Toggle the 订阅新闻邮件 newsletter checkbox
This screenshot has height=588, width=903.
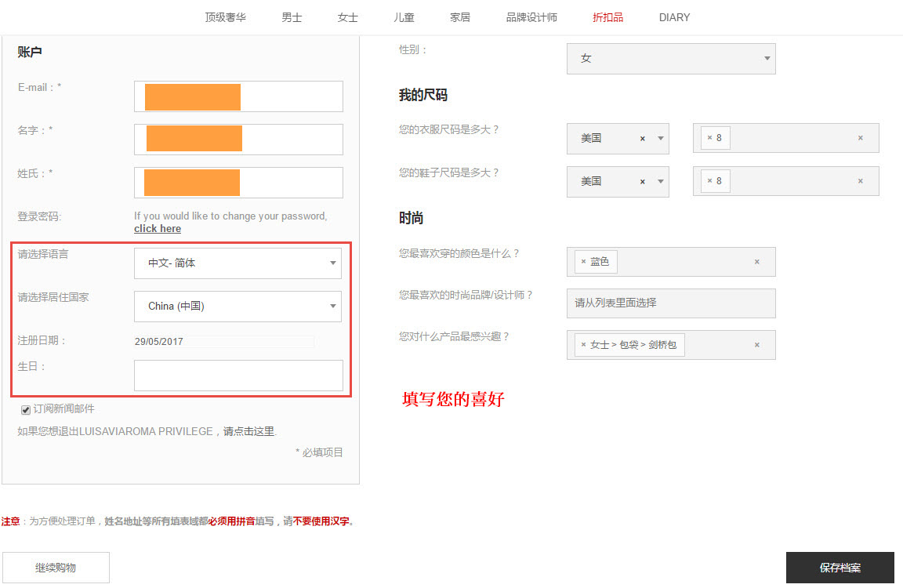(x=25, y=410)
